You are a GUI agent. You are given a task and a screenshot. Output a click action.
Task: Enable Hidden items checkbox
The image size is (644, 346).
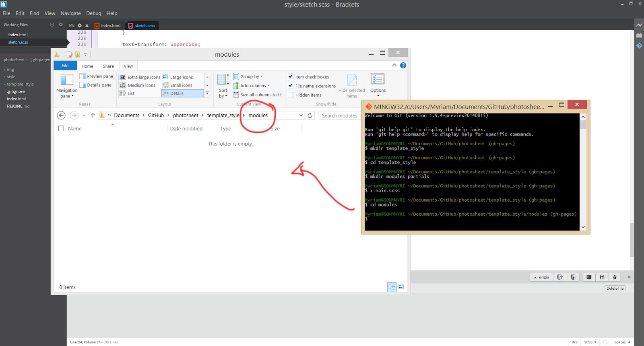pyautogui.click(x=290, y=95)
